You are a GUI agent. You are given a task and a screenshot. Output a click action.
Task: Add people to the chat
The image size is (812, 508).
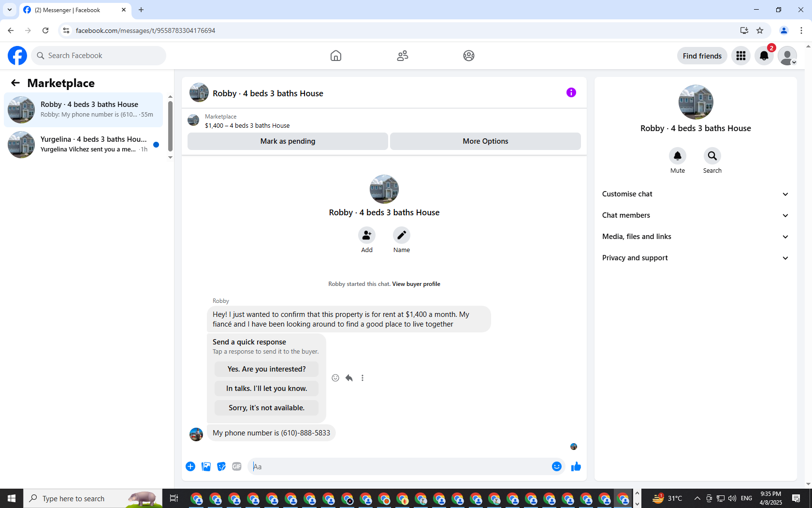[367, 235]
